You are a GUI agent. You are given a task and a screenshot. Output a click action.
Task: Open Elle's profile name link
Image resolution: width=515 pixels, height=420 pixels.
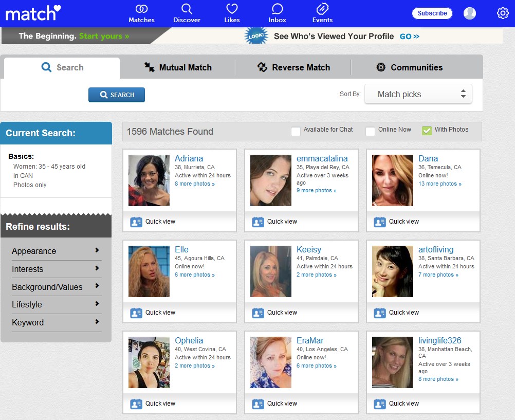(181, 249)
